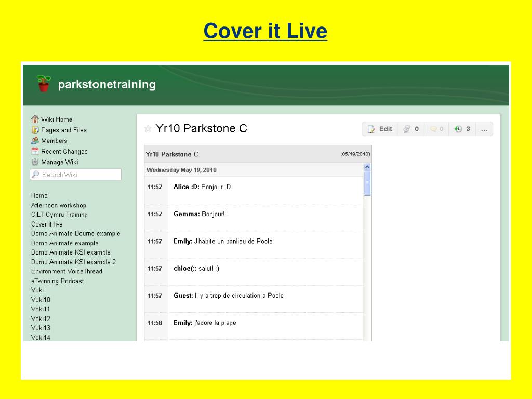Click the Wiki Home house icon
This screenshot has height=399, width=532.
tap(35, 119)
